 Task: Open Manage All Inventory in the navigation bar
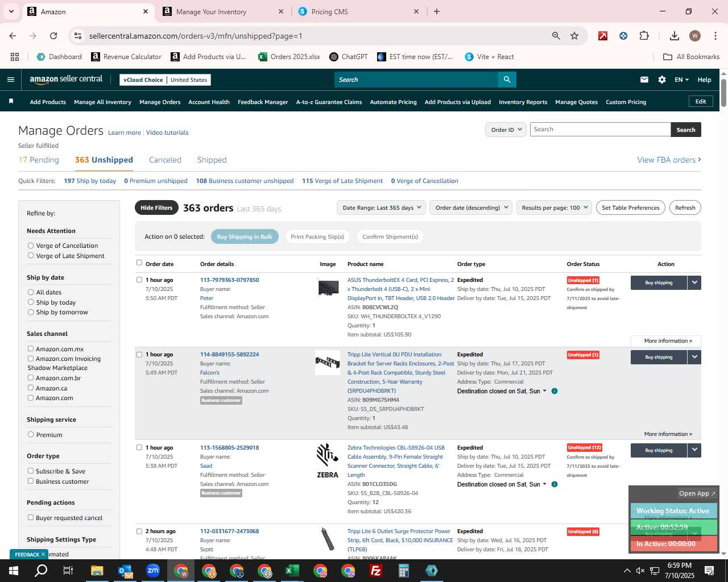[102, 102]
